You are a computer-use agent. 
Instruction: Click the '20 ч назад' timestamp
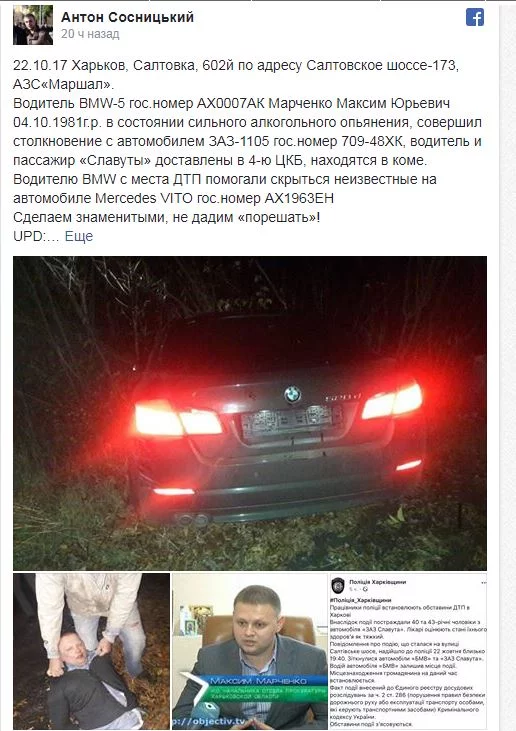(x=90, y=34)
